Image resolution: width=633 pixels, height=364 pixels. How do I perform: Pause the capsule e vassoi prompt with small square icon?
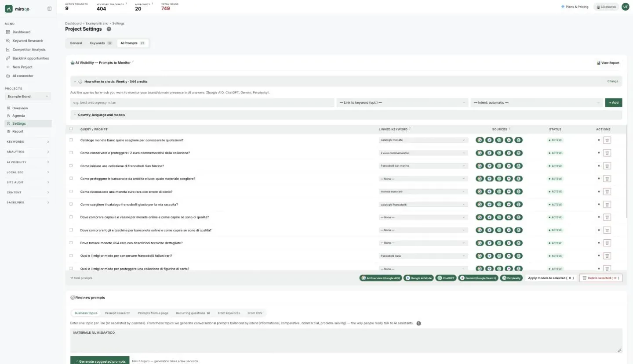click(599, 217)
